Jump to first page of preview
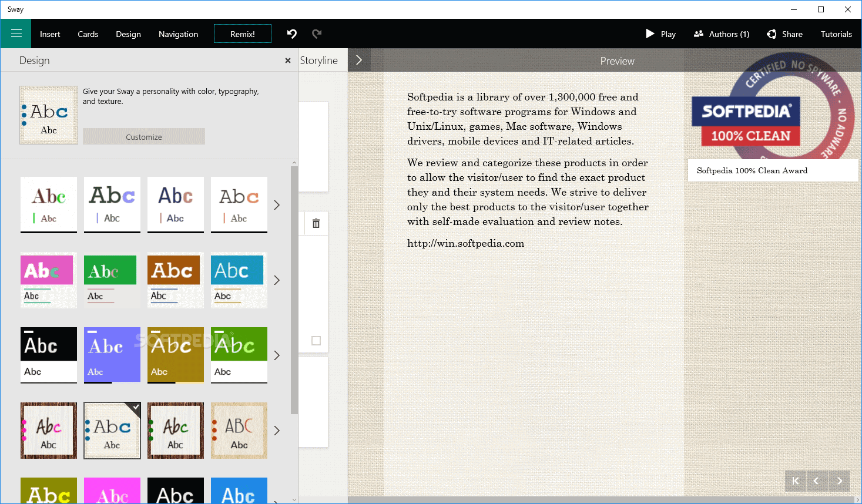The image size is (862, 504). tap(796, 481)
